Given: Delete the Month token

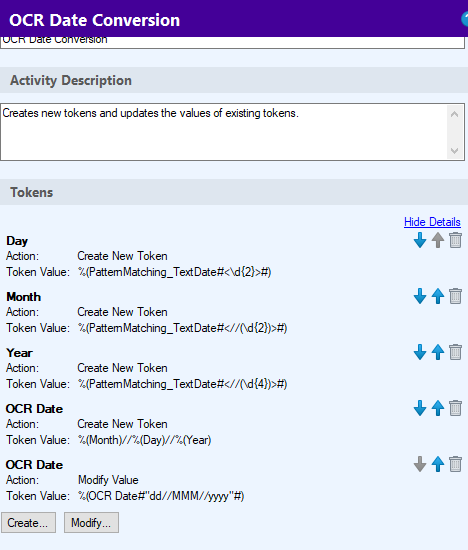Looking at the screenshot, I should coord(455,296).
